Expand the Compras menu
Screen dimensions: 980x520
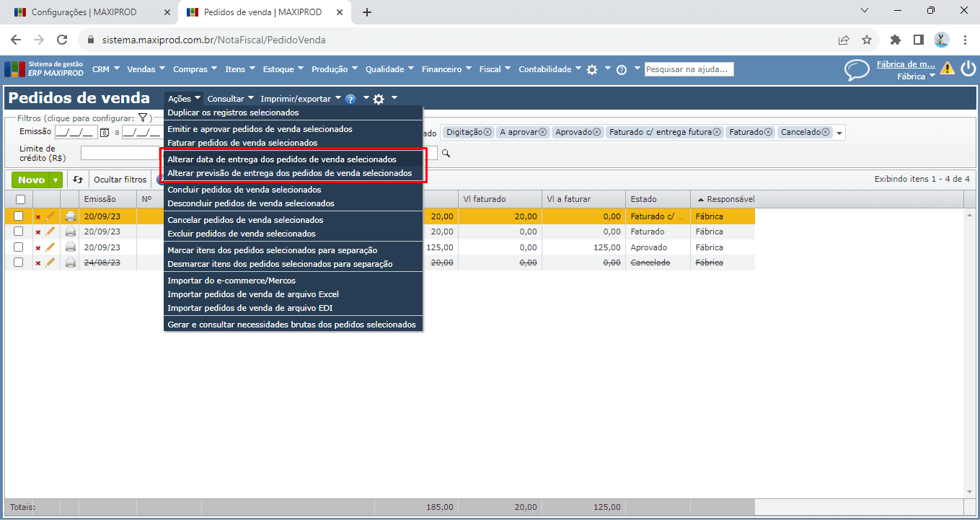195,69
